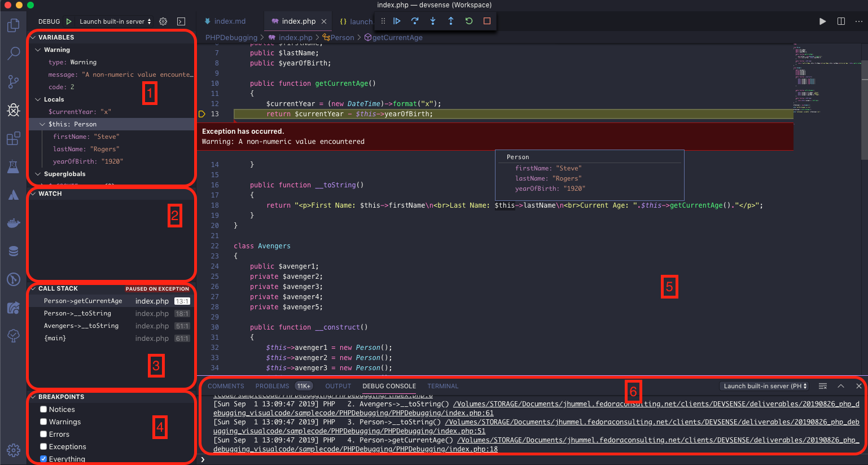Start debugging with green play icon
This screenshot has height=465, width=868.
click(x=69, y=21)
